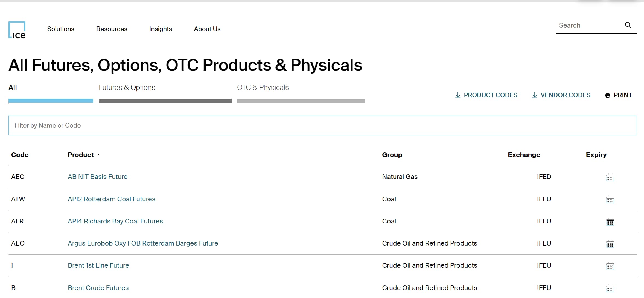Viewport: 644px width, 298px height.
Task: Open the Insights menu
Action: point(161,29)
